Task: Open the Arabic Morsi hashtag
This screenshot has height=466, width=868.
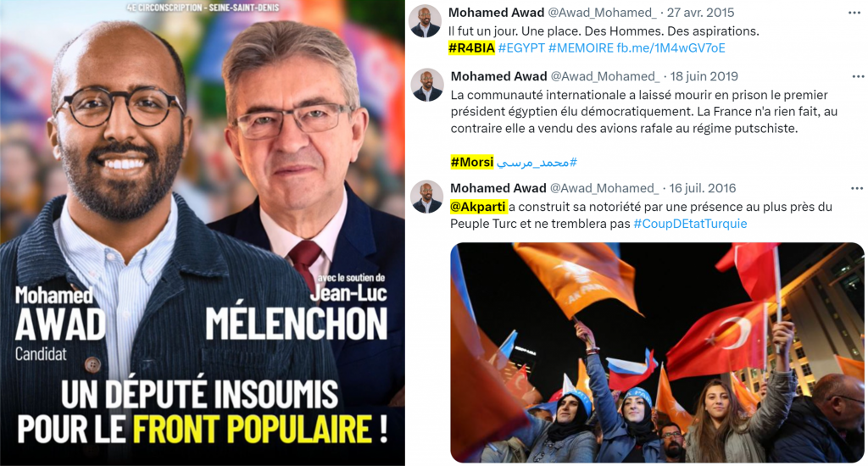Action: (x=537, y=162)
